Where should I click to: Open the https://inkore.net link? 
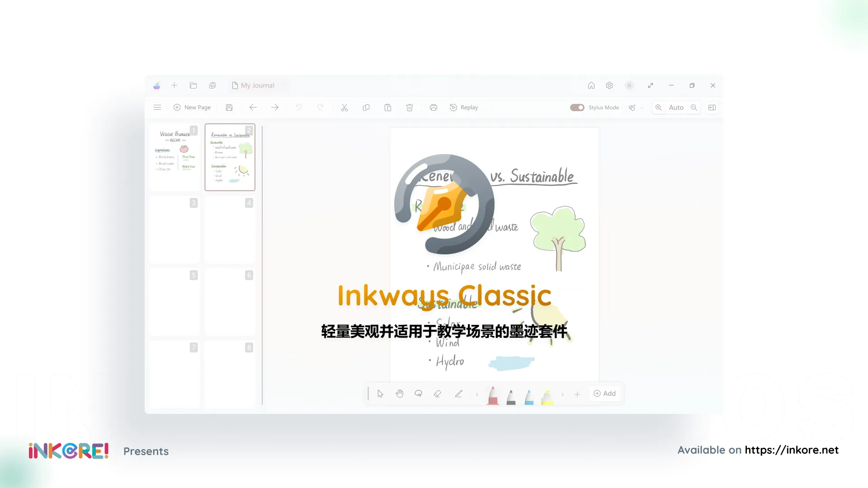coord(792,450)
